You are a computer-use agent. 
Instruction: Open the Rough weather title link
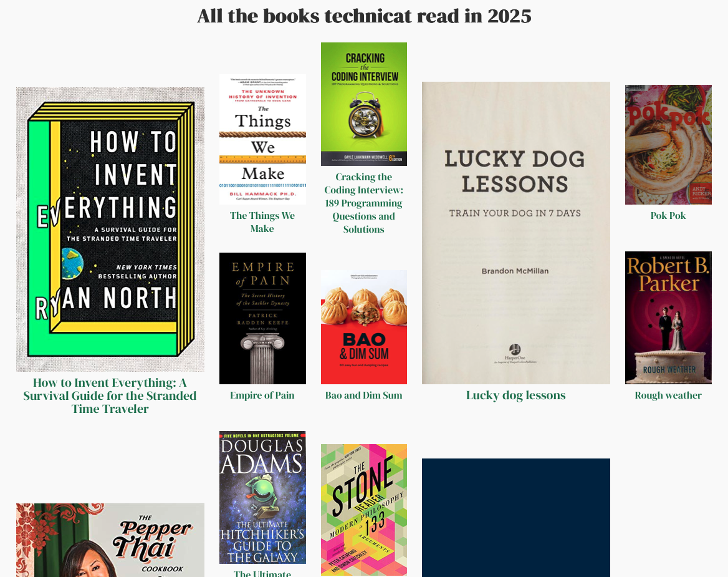668,395
